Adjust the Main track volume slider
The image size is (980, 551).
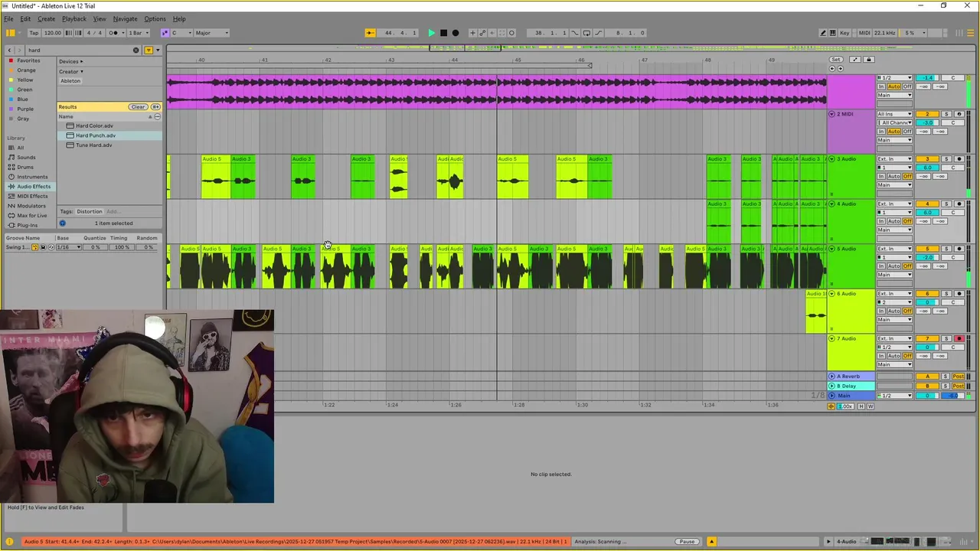(927, 396)
